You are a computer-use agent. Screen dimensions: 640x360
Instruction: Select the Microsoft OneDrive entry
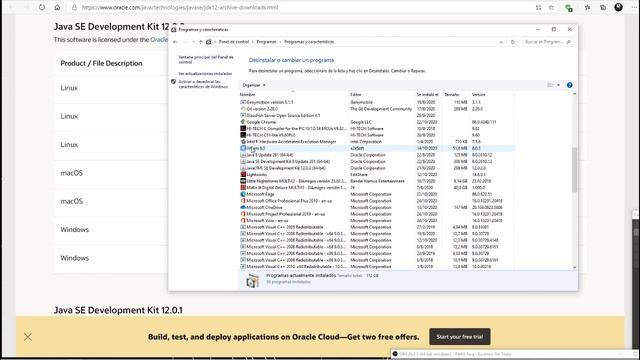[377, 207]
